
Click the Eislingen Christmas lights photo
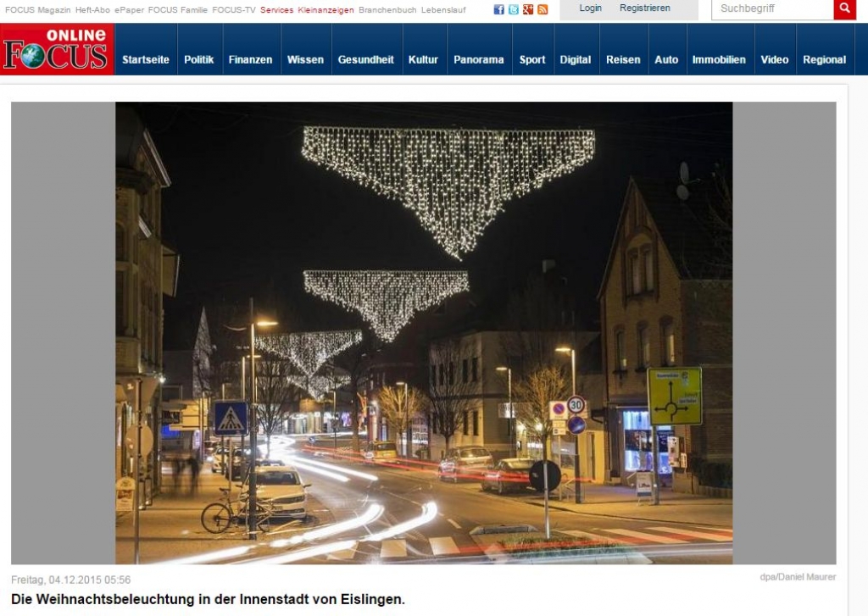[x=424, y=333]
